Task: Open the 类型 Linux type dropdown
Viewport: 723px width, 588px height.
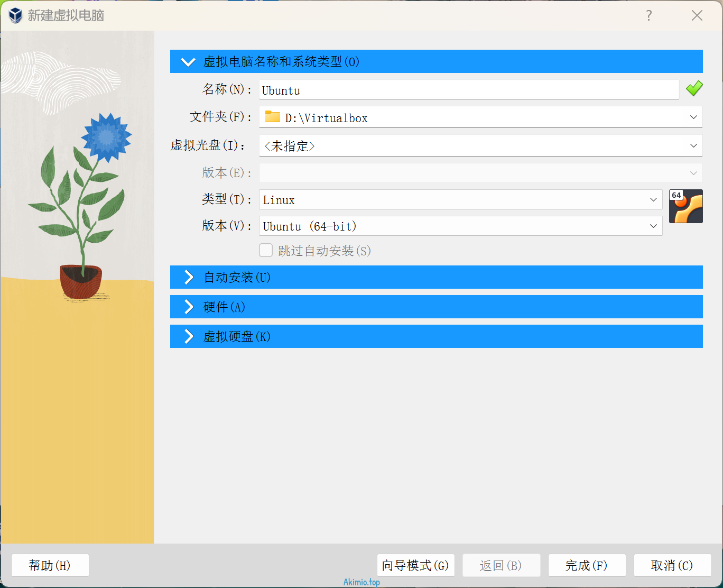Action: coord(653,200)
